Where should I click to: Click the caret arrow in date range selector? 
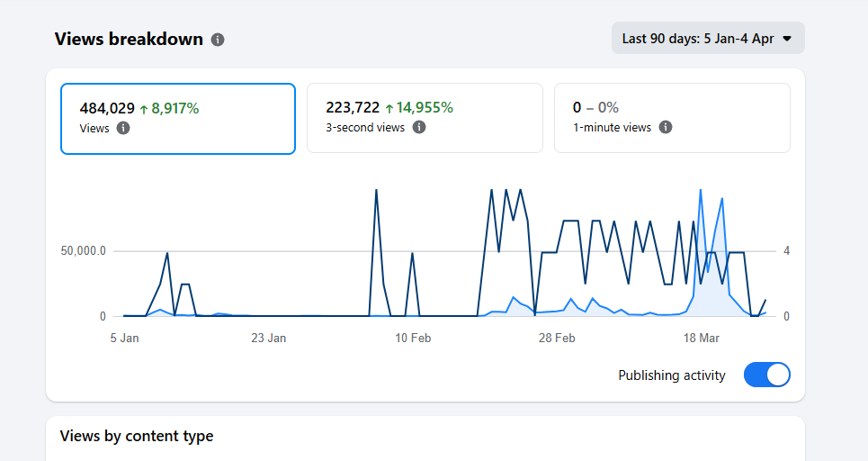coord(787,39)
